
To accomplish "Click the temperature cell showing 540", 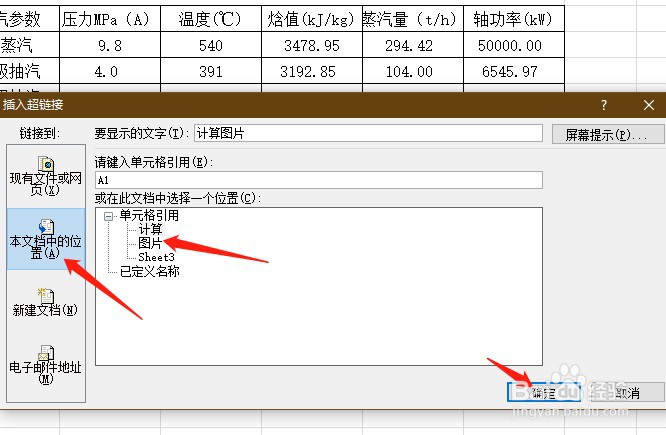I will coord(211,45).
